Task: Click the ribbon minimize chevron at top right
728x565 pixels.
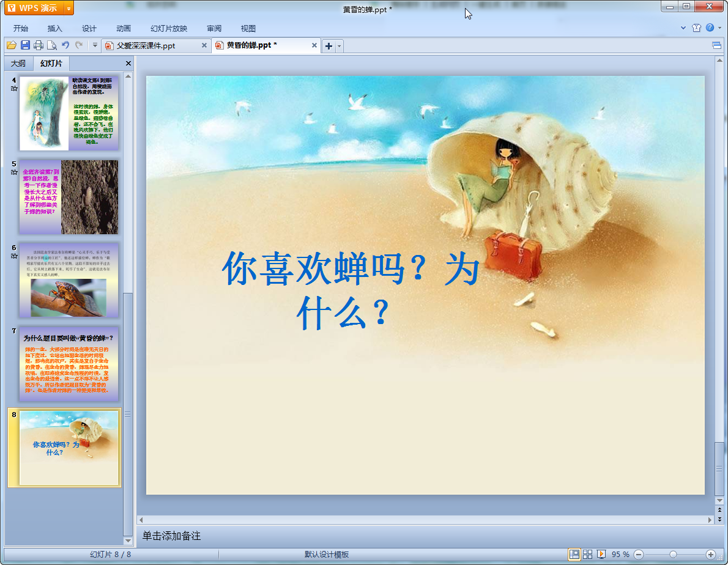Action: pyautogui.click(x=683, y=28)
